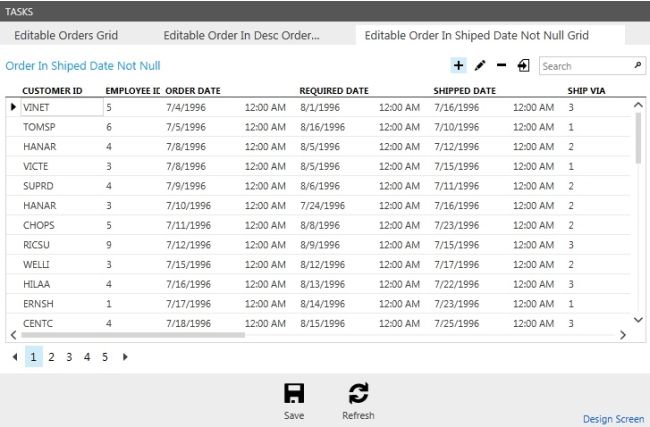Viewport: 650px width, 427px height.
Task: Sort by Required Date column header
Action: click(334, 91)
